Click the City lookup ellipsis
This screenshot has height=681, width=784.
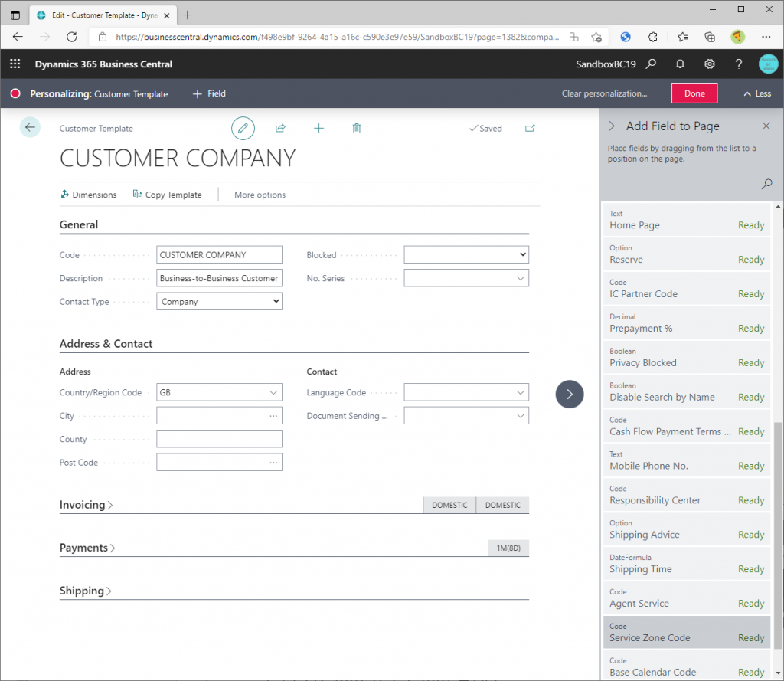[x=273, y=416]
